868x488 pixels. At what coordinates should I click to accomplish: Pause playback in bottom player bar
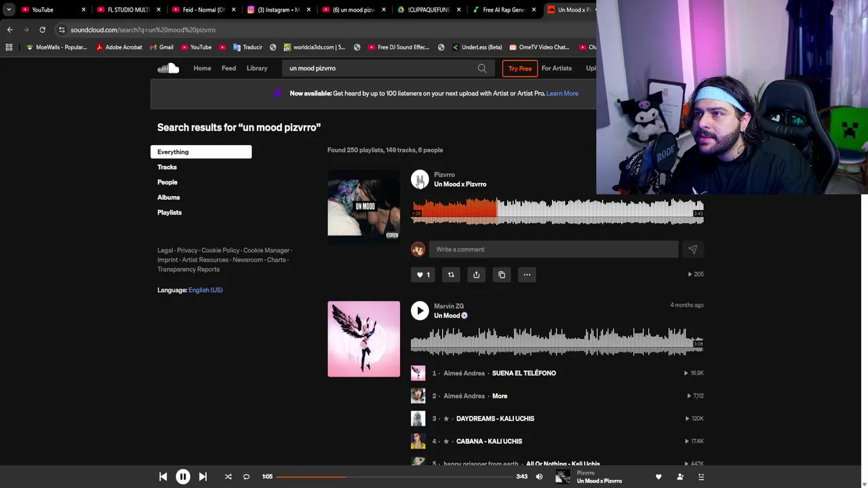pos(183,476)
